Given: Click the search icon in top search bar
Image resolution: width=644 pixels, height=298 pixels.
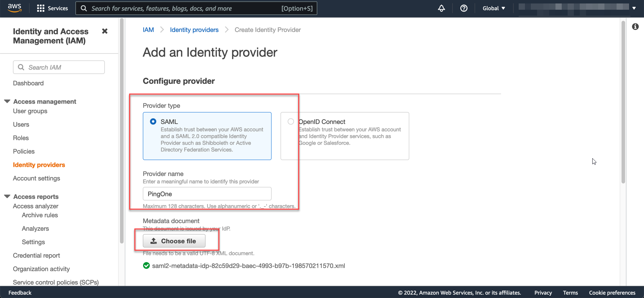Looking at the screenshot, I should click(84, 8).
